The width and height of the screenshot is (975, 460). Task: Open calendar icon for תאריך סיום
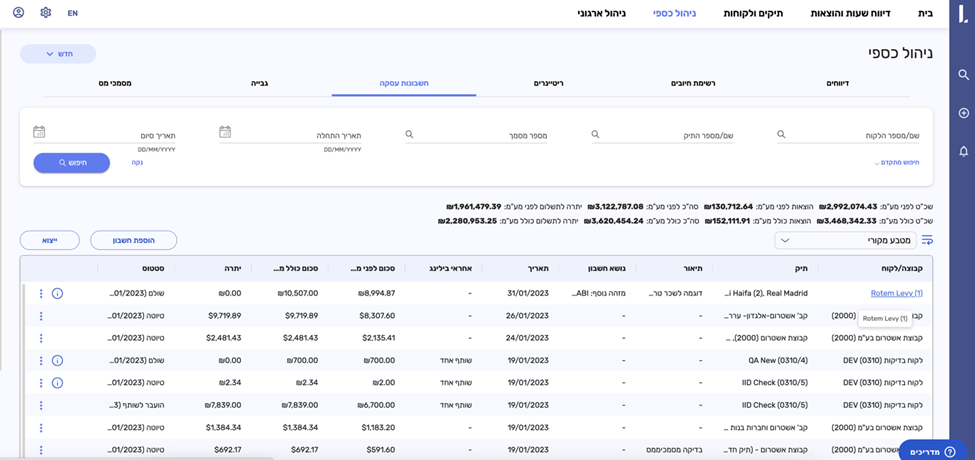click(x=39, y=132)
